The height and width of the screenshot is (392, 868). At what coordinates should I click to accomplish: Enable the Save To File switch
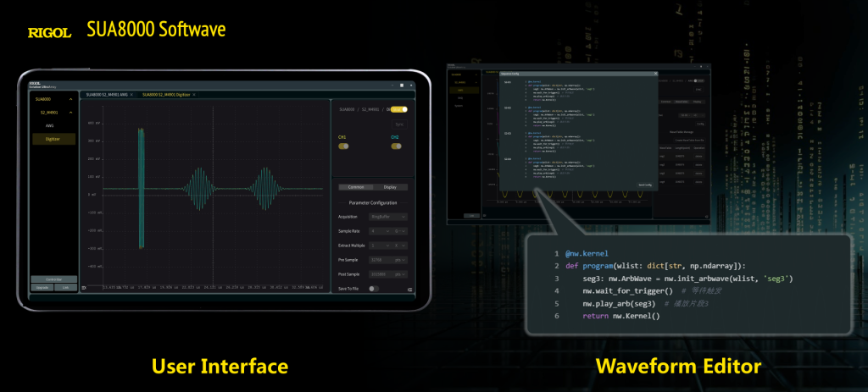(x=374, y=288)
